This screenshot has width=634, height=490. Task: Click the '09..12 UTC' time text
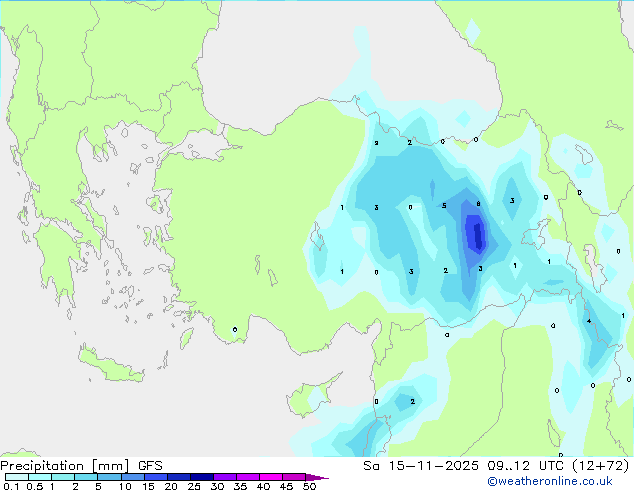tap(525, 466)
